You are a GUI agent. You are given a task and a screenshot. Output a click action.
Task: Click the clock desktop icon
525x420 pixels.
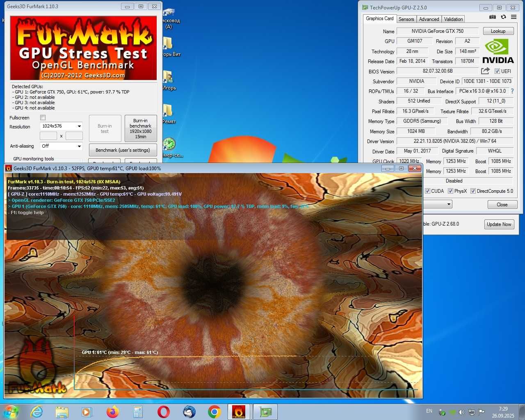tap(169, 144)
